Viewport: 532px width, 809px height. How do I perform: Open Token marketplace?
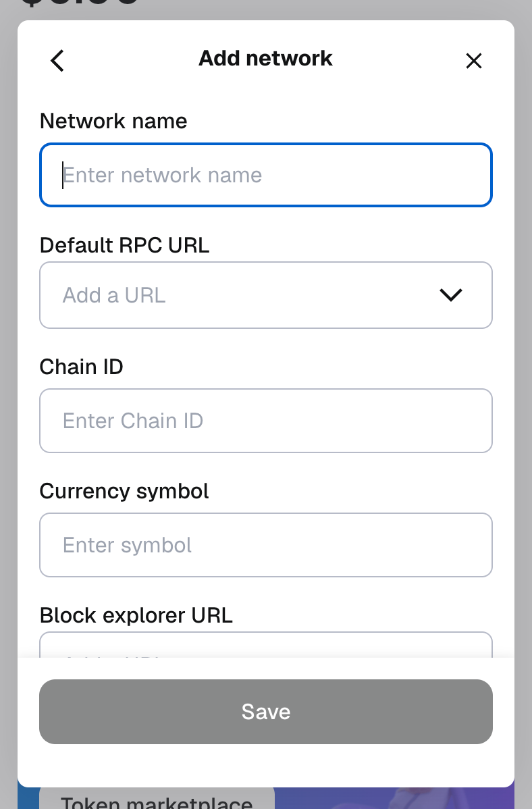(x=156, y=801)
